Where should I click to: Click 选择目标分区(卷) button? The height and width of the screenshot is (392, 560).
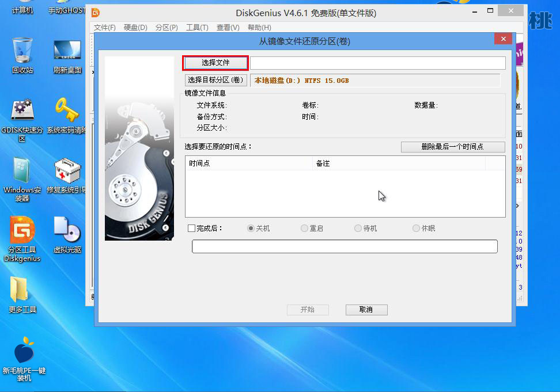215,80
